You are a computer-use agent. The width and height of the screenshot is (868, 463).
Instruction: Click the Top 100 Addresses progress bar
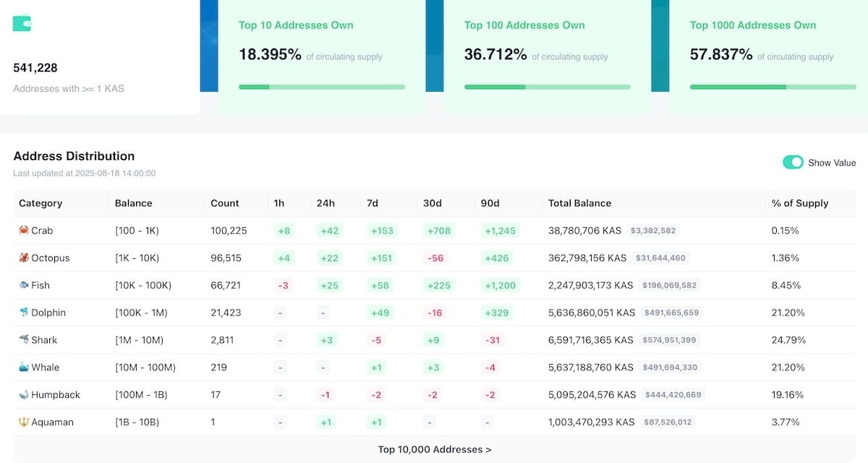(548, 87)
